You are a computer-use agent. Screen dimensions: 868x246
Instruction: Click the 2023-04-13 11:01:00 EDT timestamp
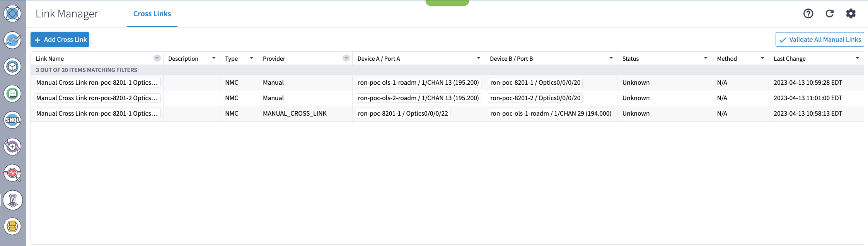coord(808,98)
